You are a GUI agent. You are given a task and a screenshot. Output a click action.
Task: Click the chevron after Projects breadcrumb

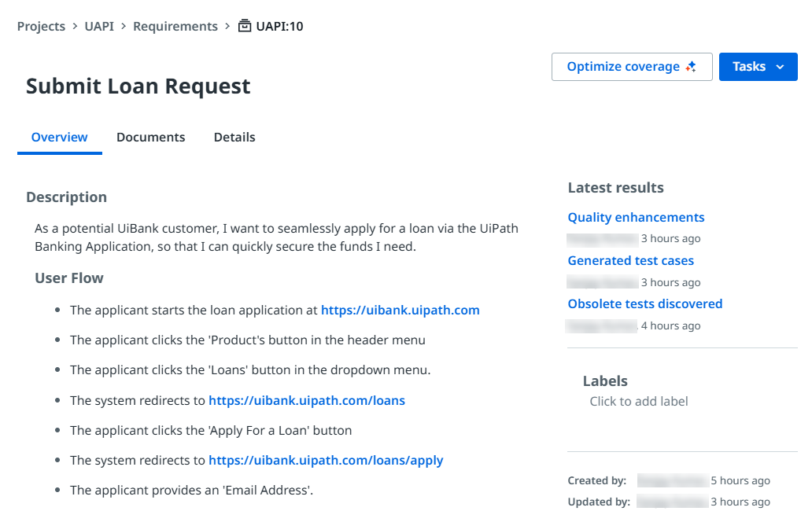coord(74,26)
